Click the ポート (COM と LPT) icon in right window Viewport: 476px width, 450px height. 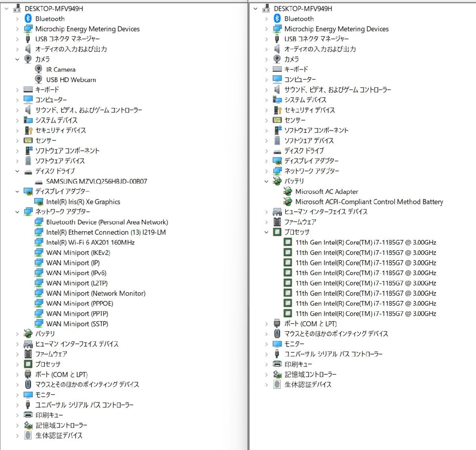point(277,324)
